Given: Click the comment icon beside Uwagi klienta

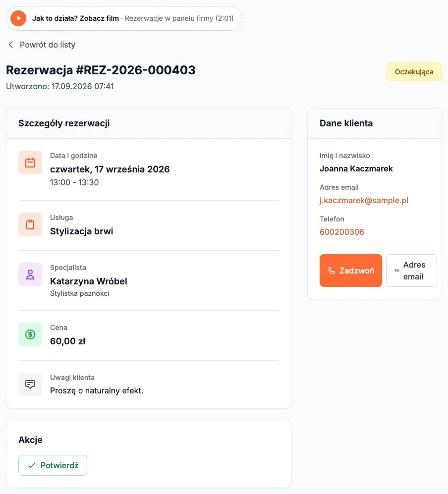Looking at the screenshot, I should [x=30, y=384].
